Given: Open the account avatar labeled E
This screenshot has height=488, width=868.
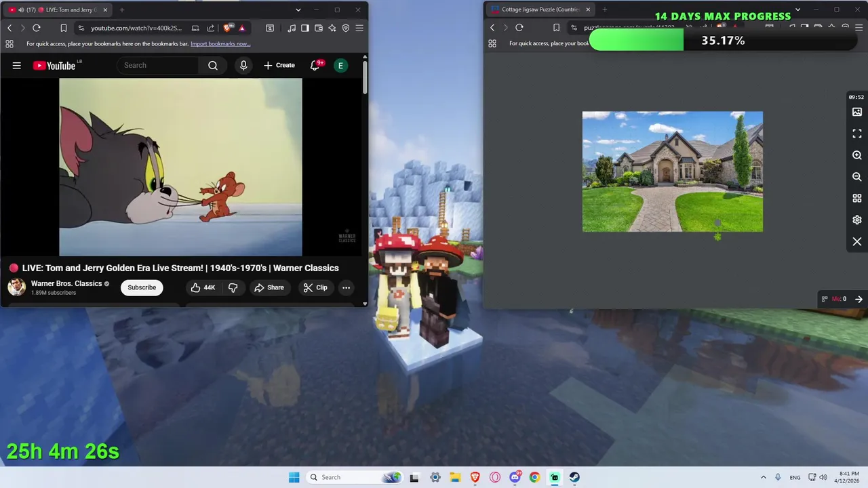Looking at the screenshot, I should point(340,65).
